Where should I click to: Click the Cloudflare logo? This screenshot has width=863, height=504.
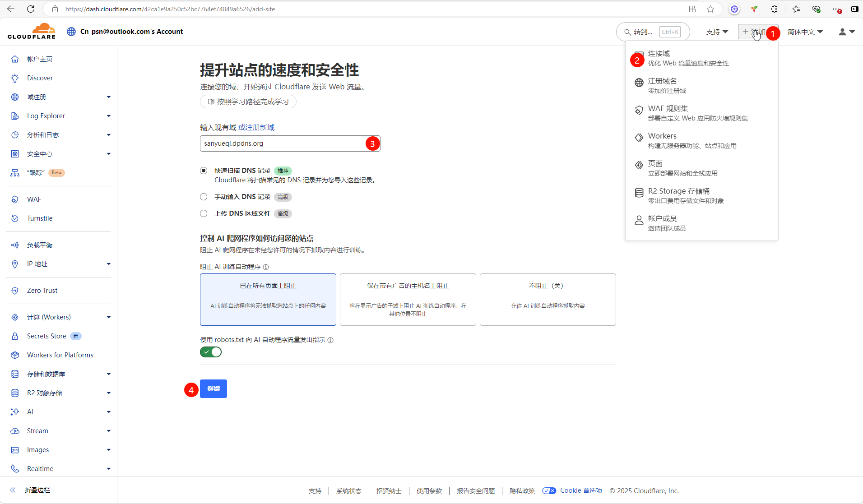(x=32, y=31)
